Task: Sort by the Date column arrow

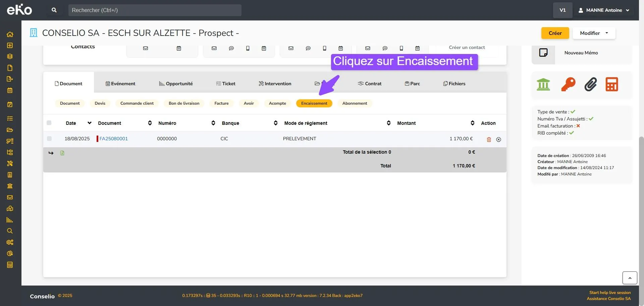Action: [x=89, y=123]
